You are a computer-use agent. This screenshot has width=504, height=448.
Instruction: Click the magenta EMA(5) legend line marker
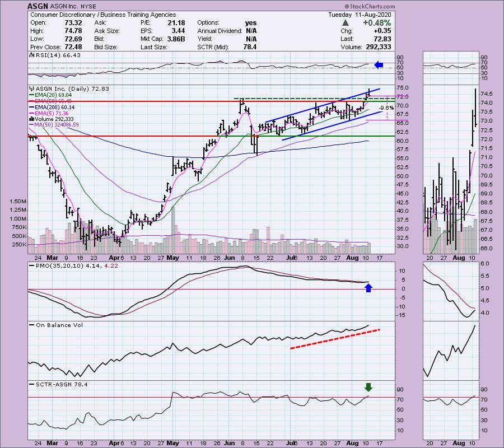point(32,114)
